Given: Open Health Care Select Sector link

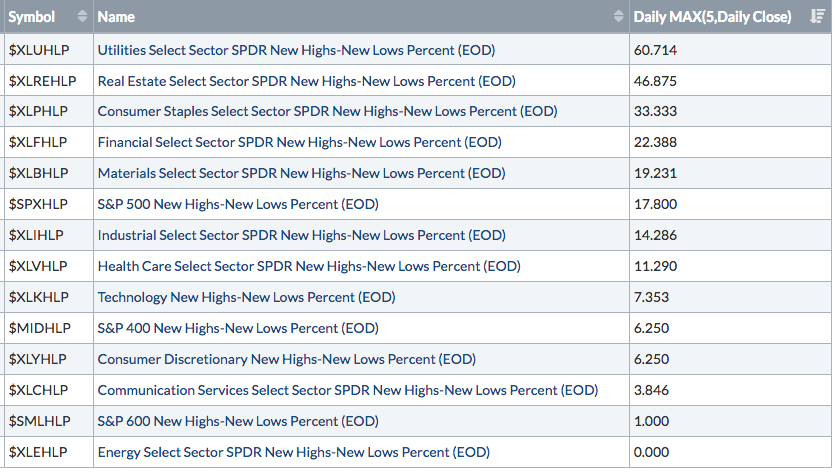Looking at the screenshot, I should point(309,266).
